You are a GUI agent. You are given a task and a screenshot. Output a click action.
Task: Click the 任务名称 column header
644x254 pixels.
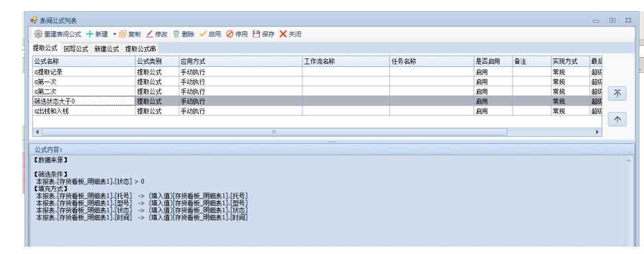pos(432,62)
